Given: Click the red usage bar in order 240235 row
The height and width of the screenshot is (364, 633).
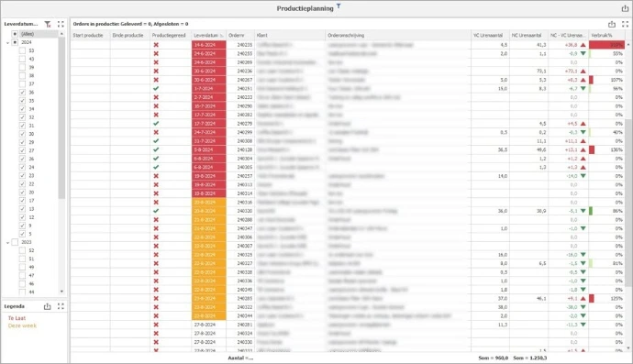Looking at the screenshot, I should click(606, 45).
